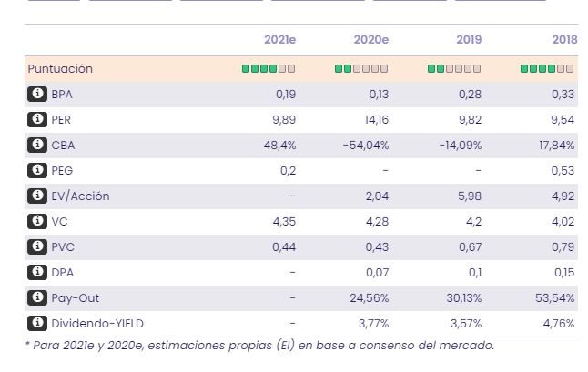The width and height of the screenshot is (588, 372).
Task: Open the VC info icon
Action: pos(37,221)
